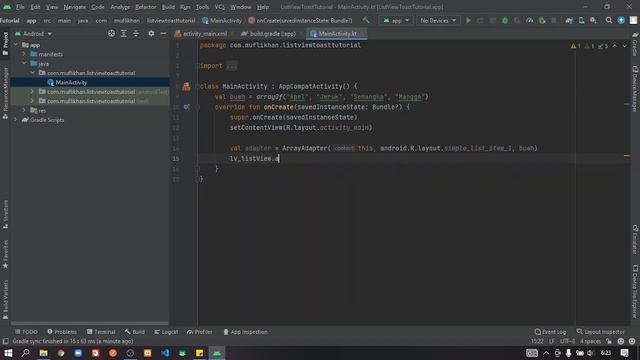This screenshot has width=640, height=360.
Task: Toggle tool window quick access button at bottom-left
Action: (x=5, y=341)
